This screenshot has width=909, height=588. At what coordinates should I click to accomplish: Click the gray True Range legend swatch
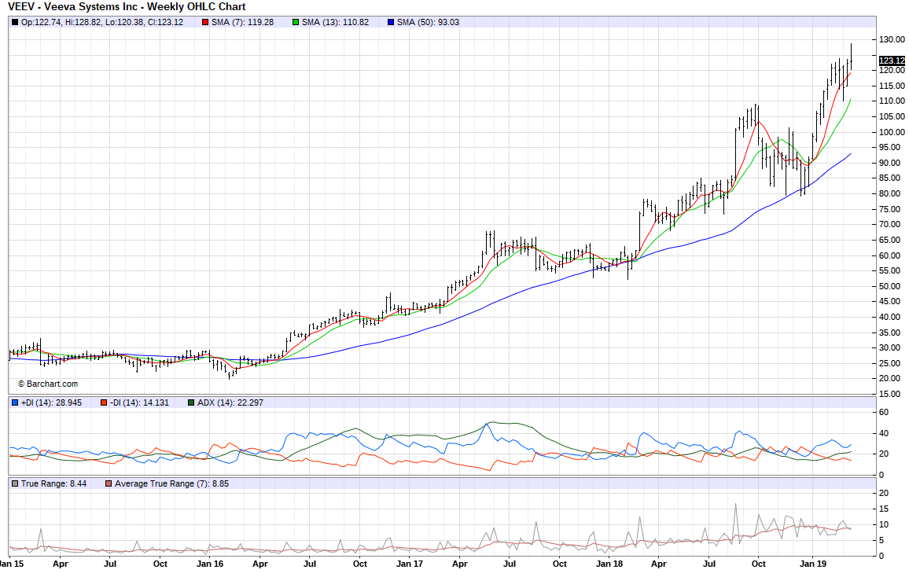pos(15,483)
